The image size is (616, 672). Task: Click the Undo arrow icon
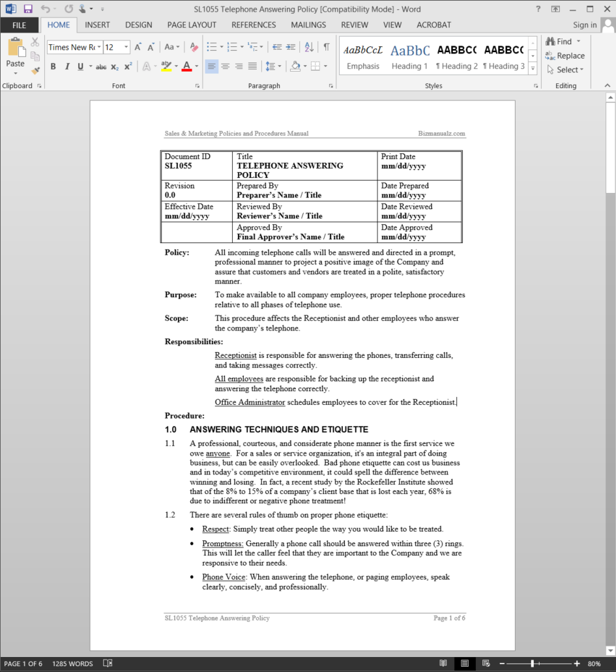pyautogui.click(x=45, y=8)
